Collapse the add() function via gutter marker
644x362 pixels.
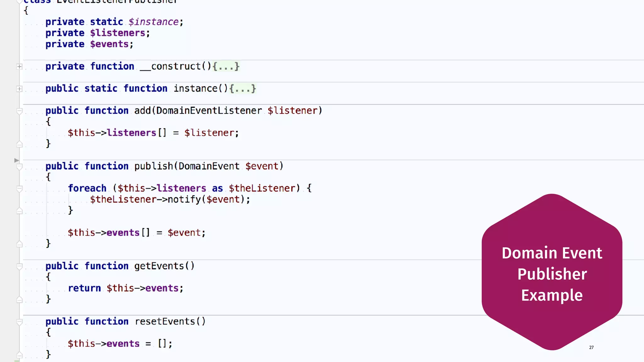coord(19,111)
